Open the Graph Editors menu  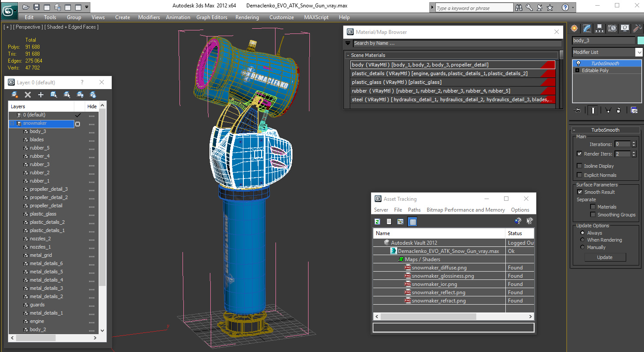coord(212,17)
